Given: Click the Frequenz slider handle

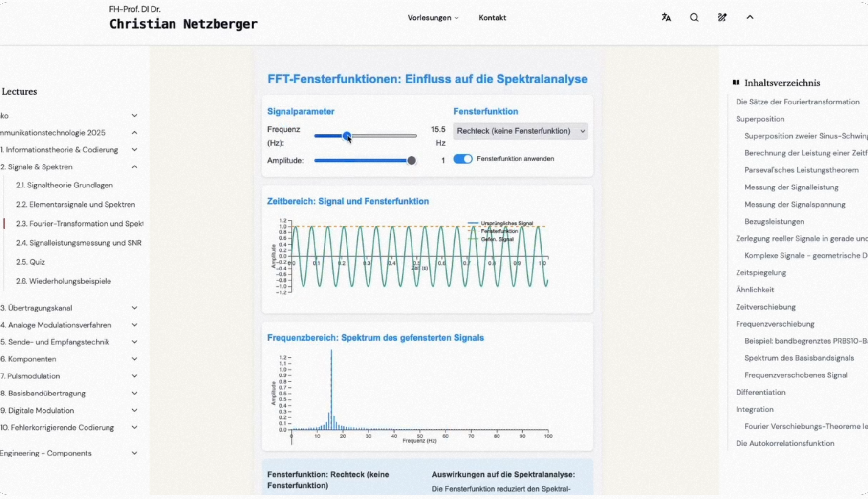Looking at the screenshot, I should point(347,136).
